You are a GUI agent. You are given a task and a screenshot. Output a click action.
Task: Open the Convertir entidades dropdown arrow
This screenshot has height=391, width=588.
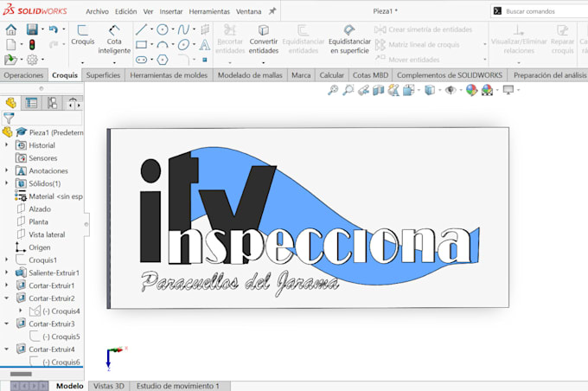(263, 62)
